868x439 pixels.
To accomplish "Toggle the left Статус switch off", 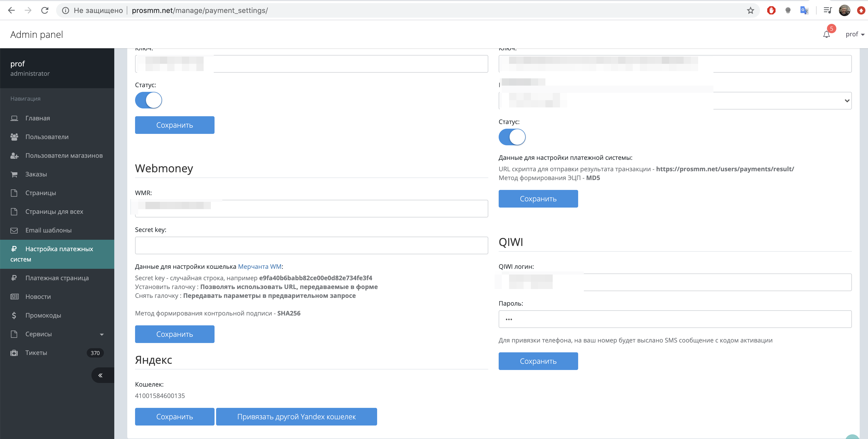I will [149, 100].
